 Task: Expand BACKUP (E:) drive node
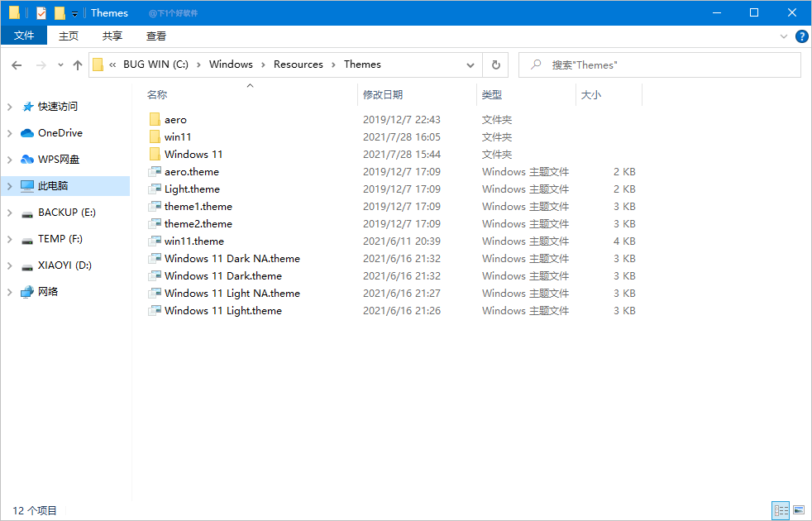point(9,213)
